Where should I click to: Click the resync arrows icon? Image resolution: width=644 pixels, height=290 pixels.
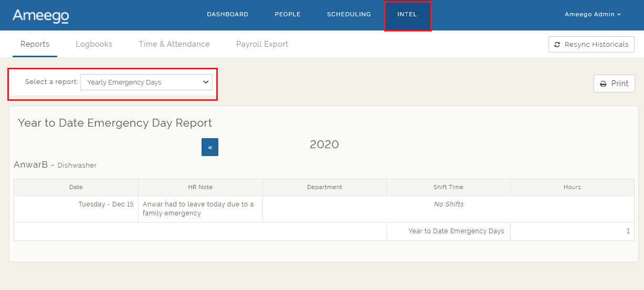(x=557, y=45)
